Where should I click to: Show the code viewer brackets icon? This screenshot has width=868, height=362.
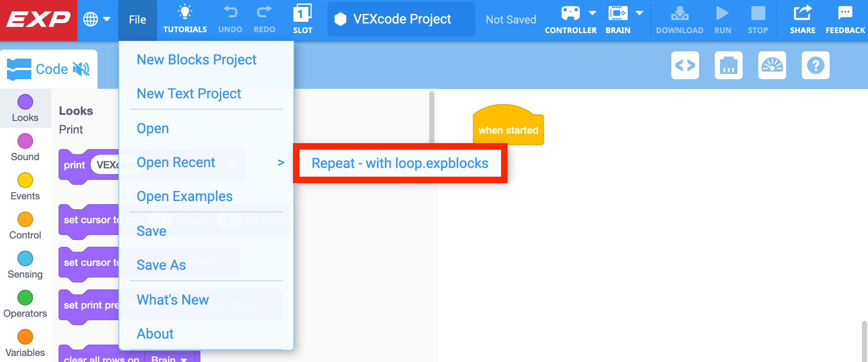pos(685,65)
